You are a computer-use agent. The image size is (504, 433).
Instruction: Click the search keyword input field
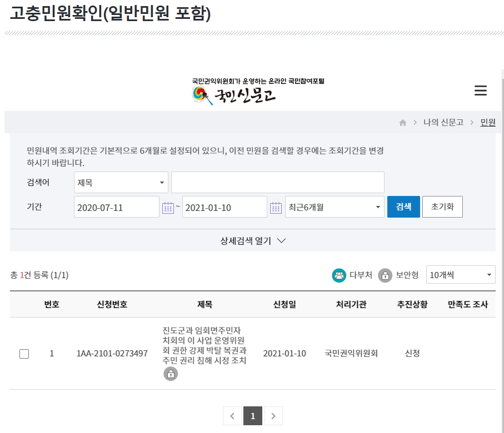coord(277,182)
